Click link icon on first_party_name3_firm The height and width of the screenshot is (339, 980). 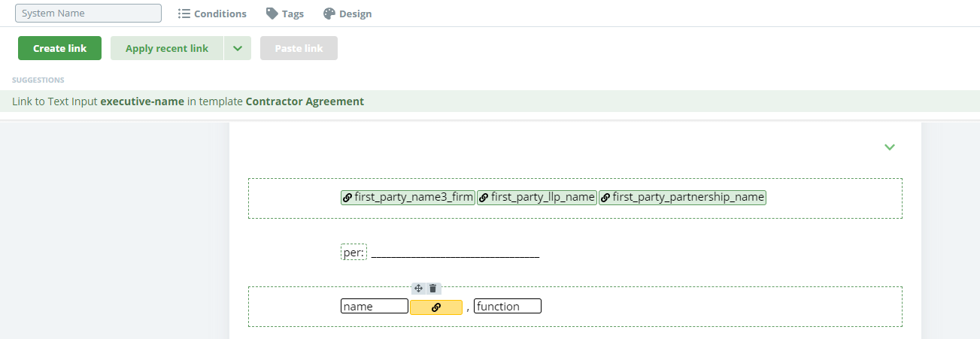pyautogui.click(x=347, y=198)
